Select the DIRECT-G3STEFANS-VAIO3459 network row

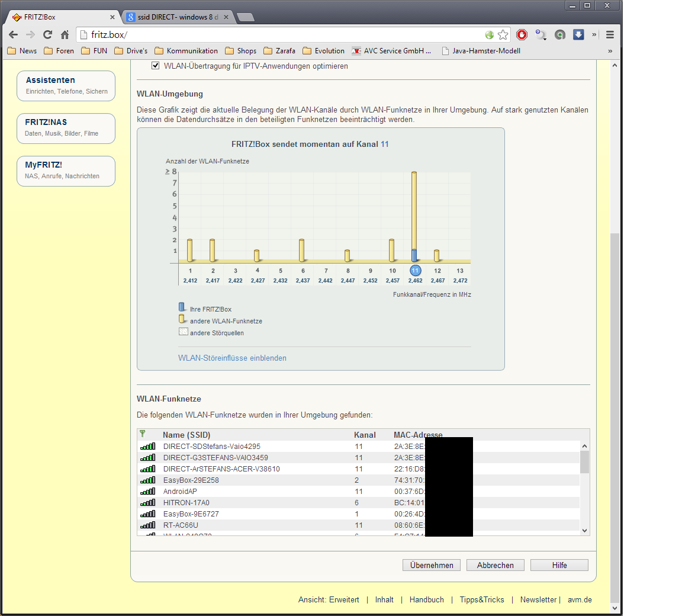pyautogui.click(x=359, y=458)
